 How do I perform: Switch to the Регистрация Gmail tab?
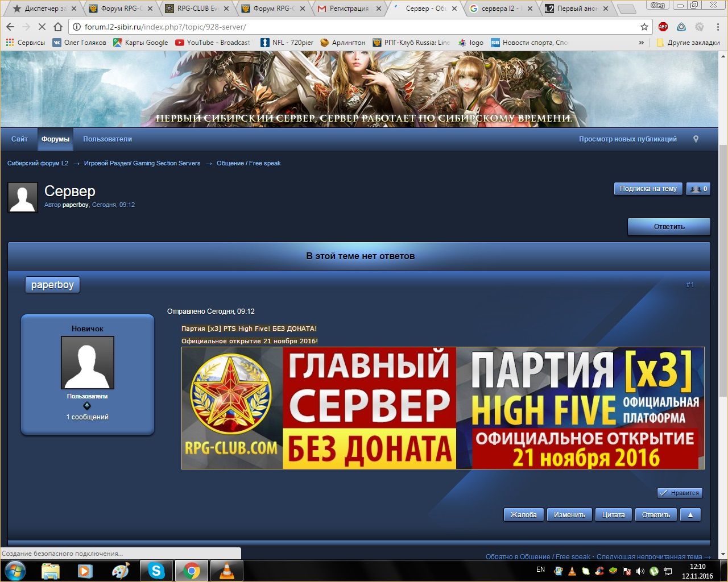[x=349, y=9]
